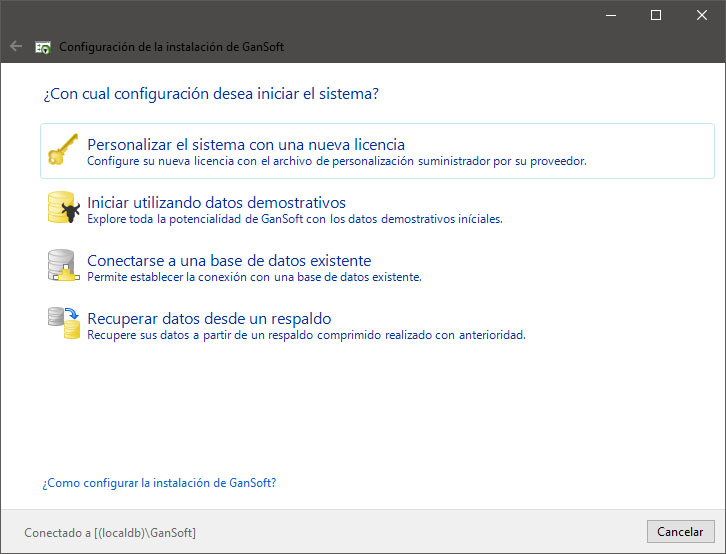Click the yellow database bull icon

tap(64, 207)
